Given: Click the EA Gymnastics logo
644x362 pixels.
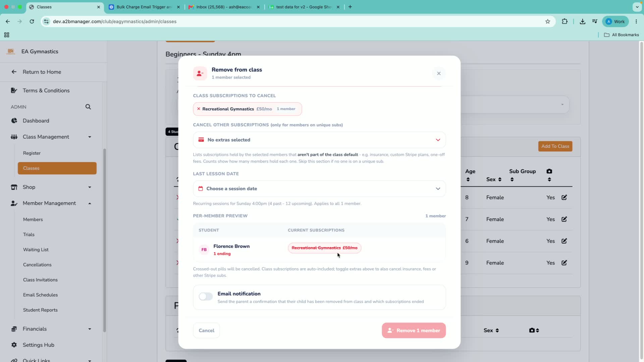Looking at the screenshot, I should click(x=11, y=51).
